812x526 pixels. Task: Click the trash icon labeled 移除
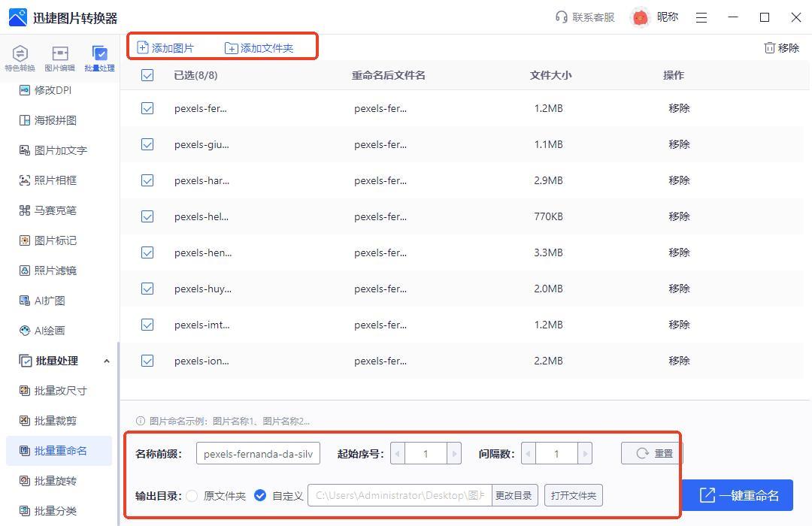pos(769,48)
